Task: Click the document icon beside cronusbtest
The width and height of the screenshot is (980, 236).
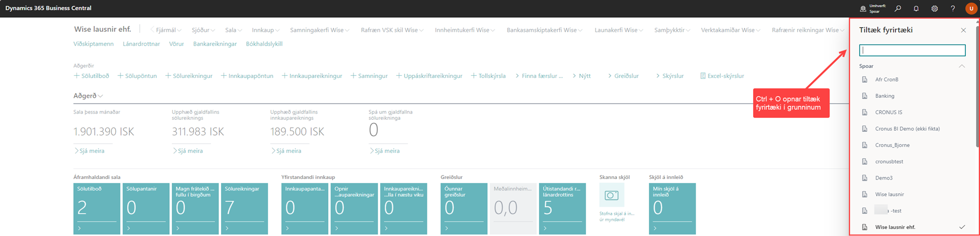Action: [x=865, y=162]
